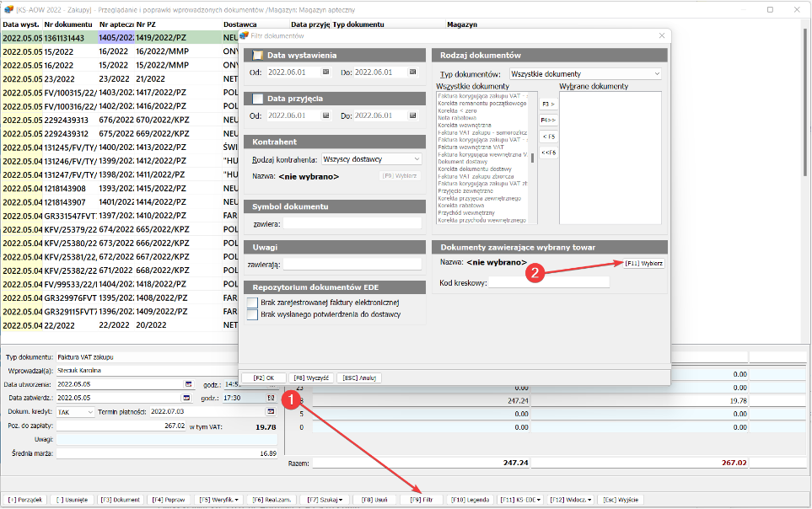Screen dimensions: 812x509
Task: Select 'Faktura wewnętrzna VAT' in document type list
Action: pyautogui.click(x=471, y=147)
